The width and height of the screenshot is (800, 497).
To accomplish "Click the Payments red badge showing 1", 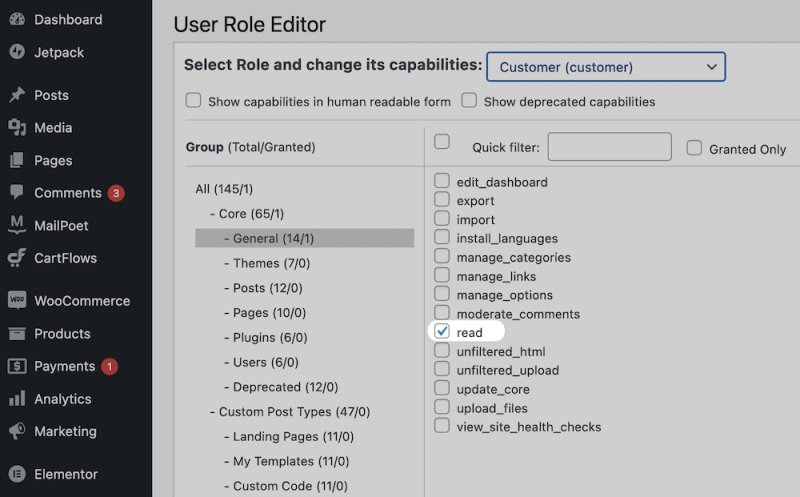I will (109, 366).
